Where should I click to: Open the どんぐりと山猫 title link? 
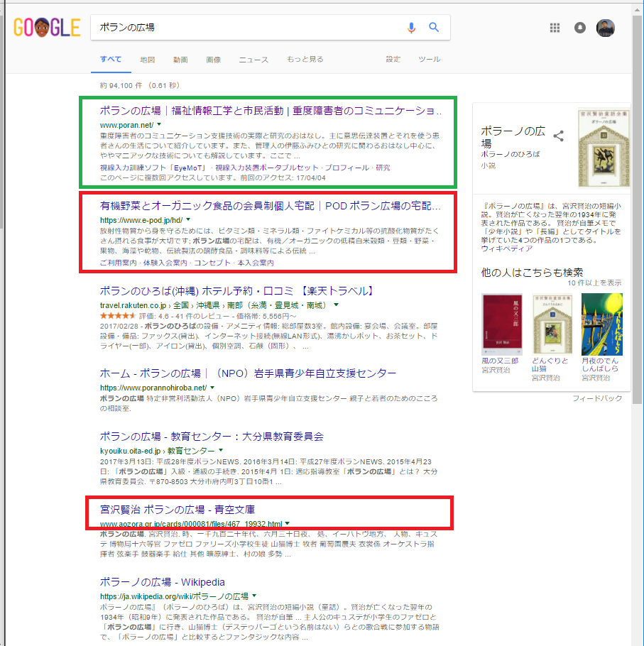(x=550, y=365)
